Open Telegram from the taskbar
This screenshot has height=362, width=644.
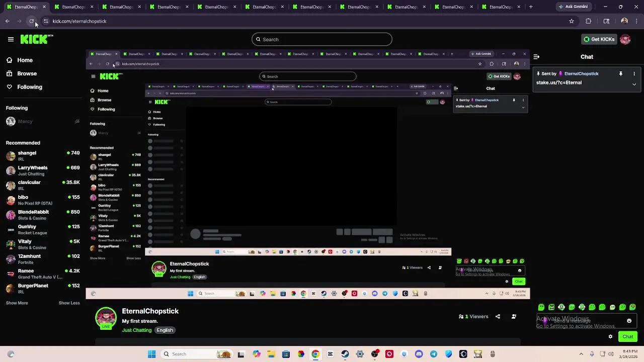click(x=433, y=354)
